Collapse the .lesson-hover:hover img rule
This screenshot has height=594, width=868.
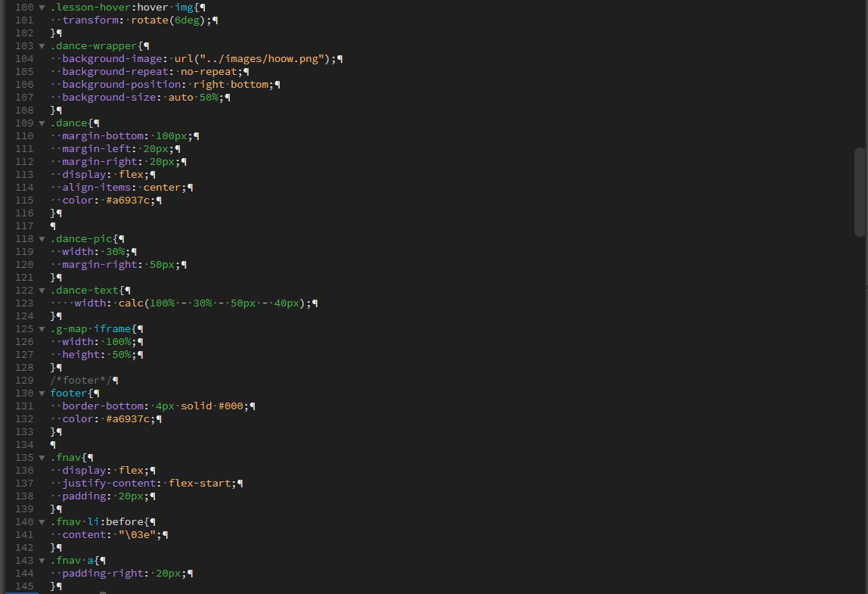[x=42, y=8]
